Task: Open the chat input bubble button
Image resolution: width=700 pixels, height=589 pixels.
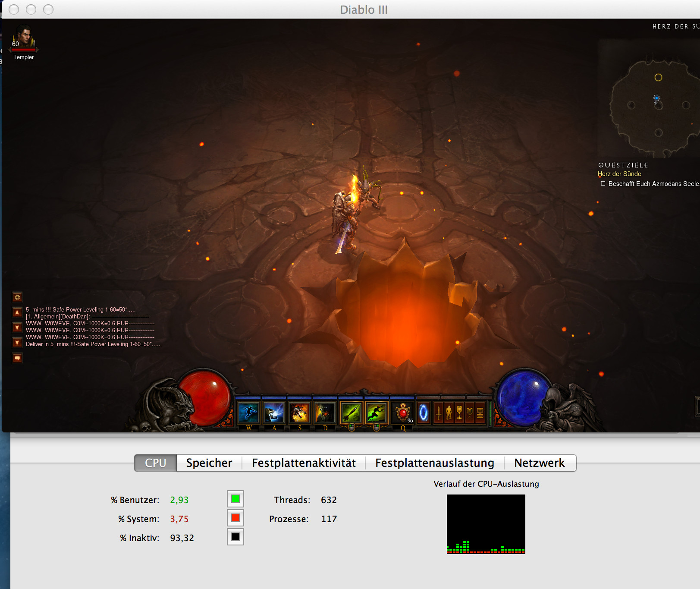Action: pyautogui.click(x=17, y=358)
